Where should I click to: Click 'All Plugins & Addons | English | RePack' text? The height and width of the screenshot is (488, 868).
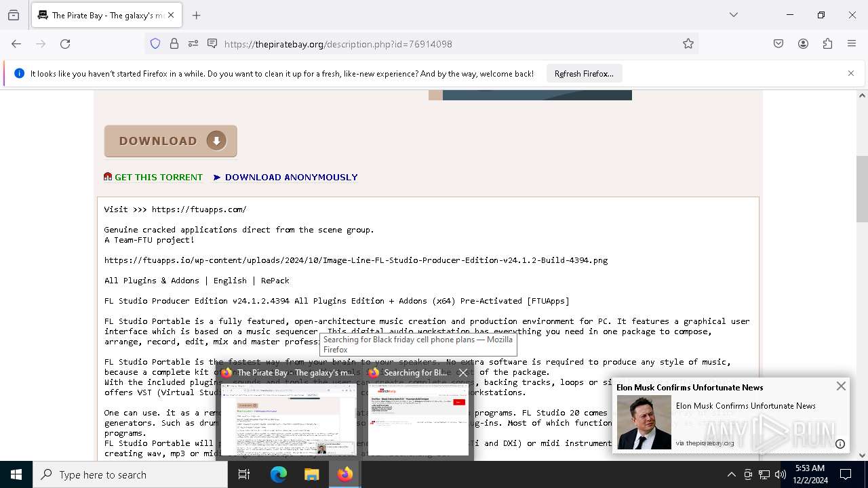point(197,281)
